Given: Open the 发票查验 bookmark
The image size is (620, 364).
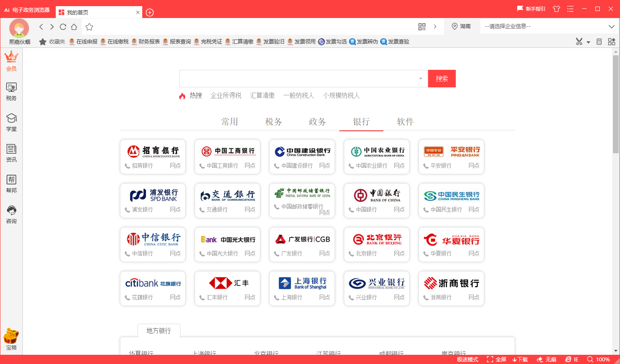Looking at the screenshot, I should point(395,42).
